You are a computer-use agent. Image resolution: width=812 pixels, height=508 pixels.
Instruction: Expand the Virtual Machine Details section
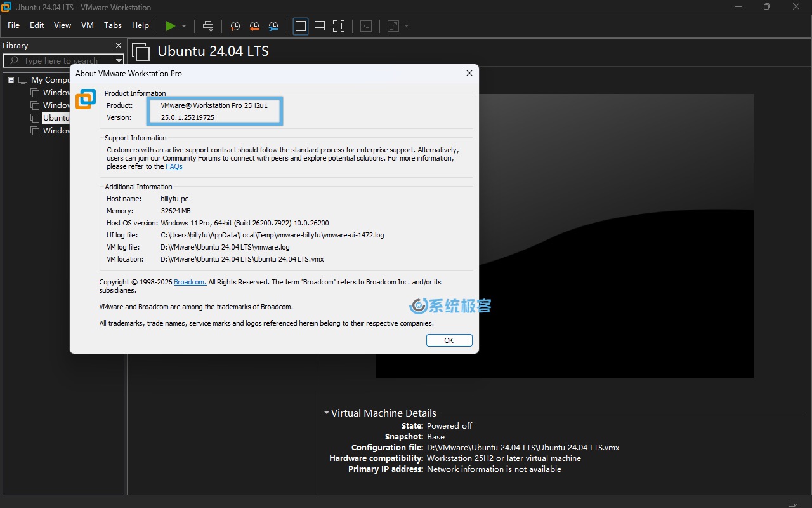click(x=327, y=413)
